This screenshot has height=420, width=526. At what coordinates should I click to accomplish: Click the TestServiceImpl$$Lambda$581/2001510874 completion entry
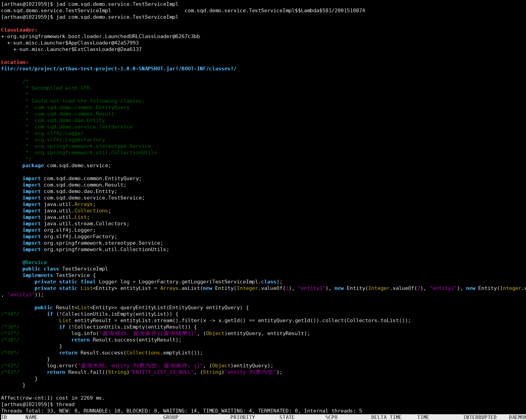(x=275, y=11)
